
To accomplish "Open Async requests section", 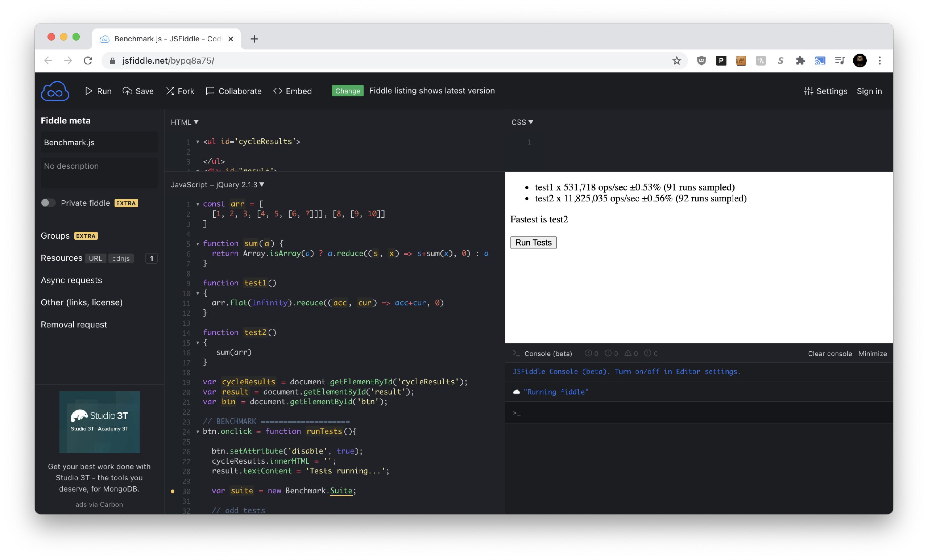I will click(71, 280).
